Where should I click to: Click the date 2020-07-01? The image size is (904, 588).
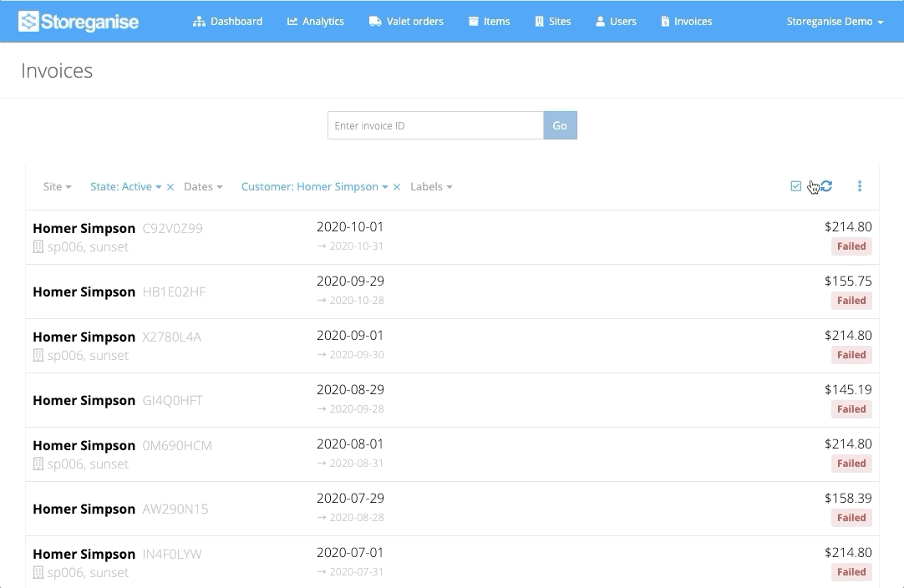350,552
